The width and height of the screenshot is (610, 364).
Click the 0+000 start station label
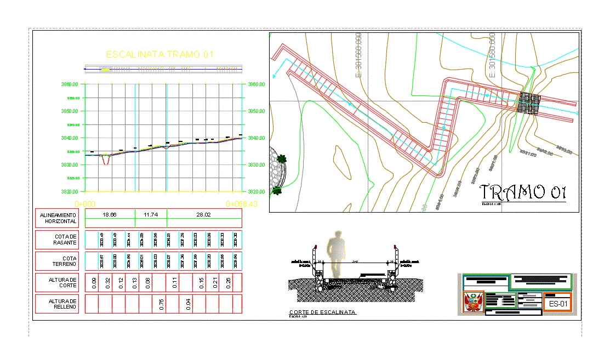pyautogui.click(x=85, y=204)
